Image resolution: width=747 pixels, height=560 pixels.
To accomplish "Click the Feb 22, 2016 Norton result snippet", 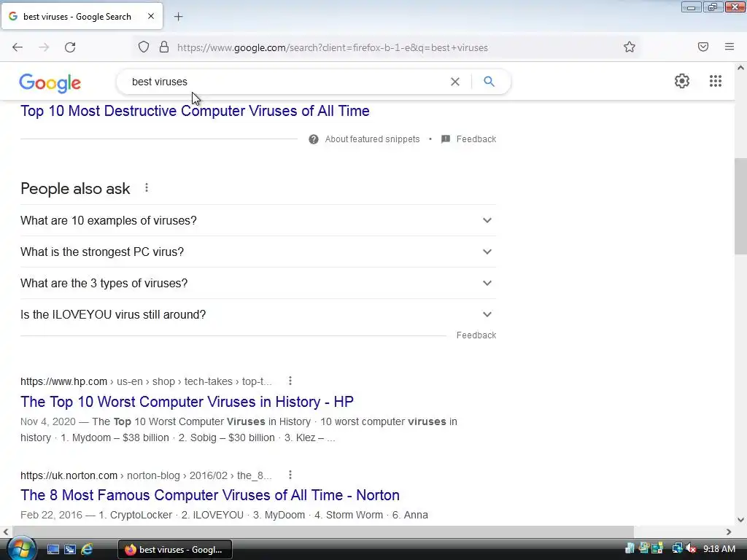I will click(225, 515).
